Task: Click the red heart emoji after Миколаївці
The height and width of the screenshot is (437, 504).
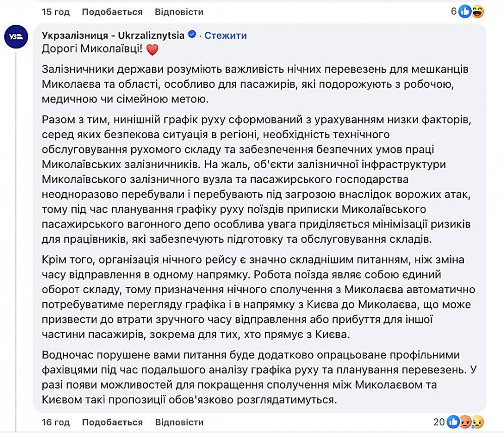Action: coord(152,50)
